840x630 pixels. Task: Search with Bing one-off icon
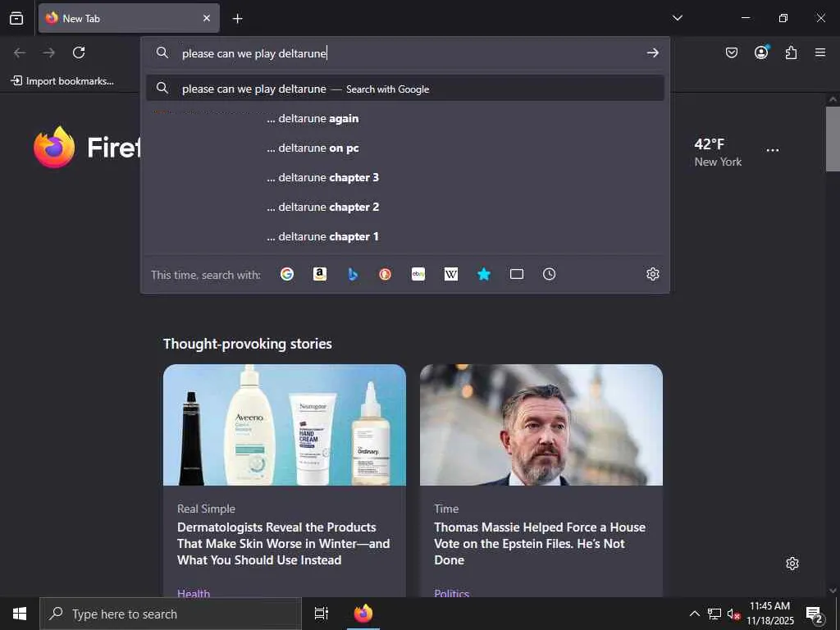point(353,274)
